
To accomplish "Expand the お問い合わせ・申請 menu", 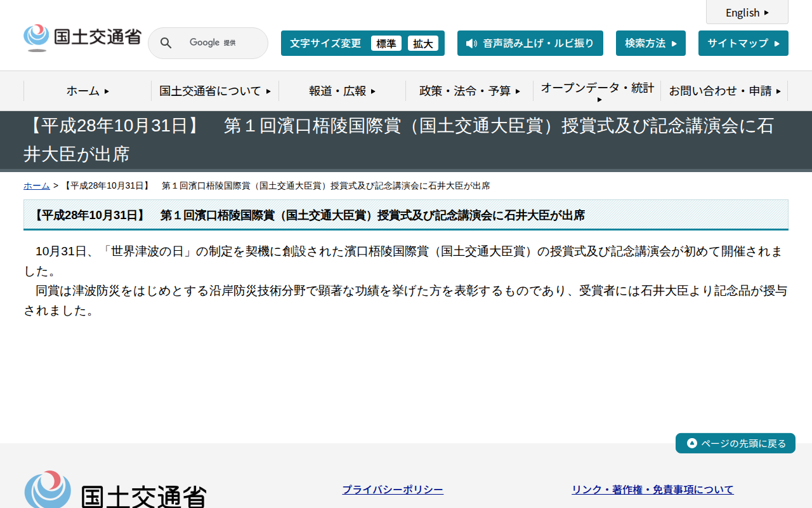I will [723, 91].
